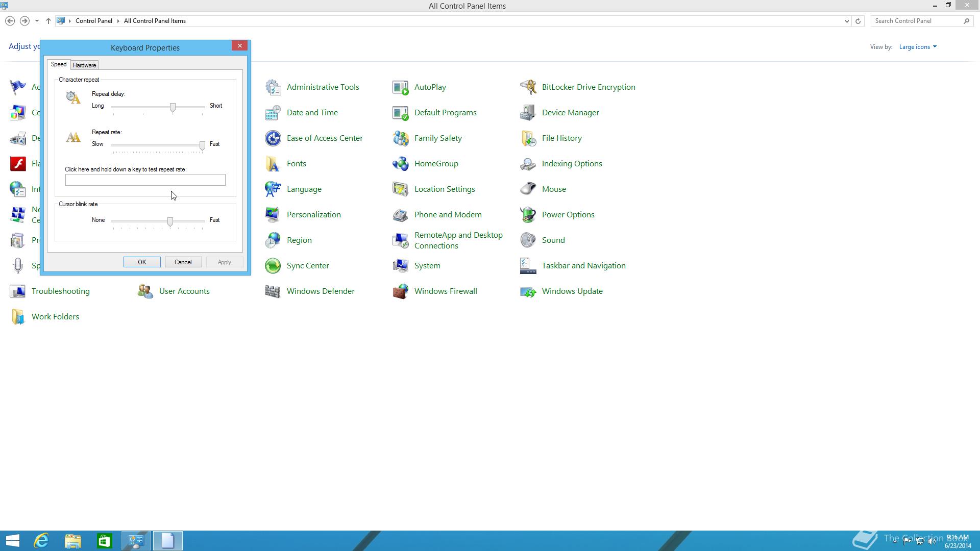
Task: Expand the View by Large icons dropdown
Action: point(918,47)
